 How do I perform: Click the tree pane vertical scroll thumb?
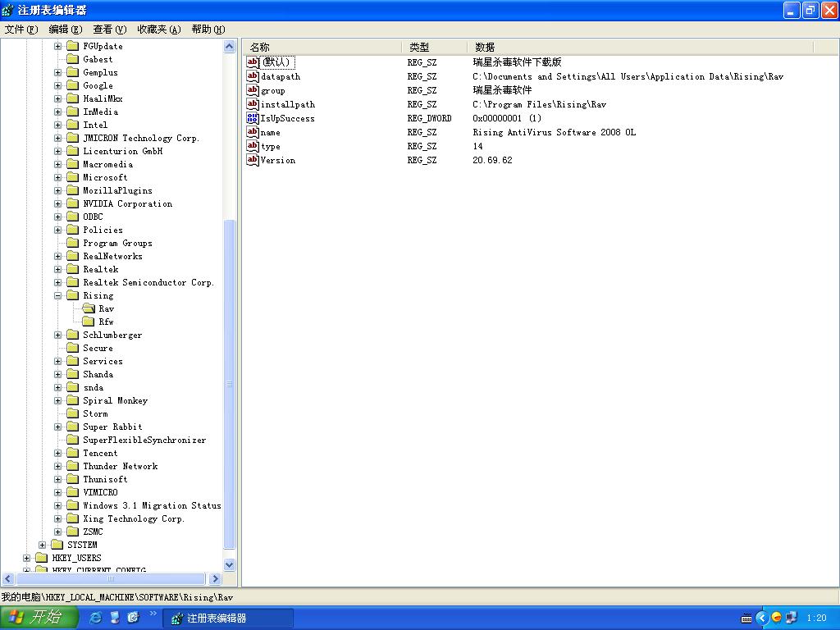(230, 384)
